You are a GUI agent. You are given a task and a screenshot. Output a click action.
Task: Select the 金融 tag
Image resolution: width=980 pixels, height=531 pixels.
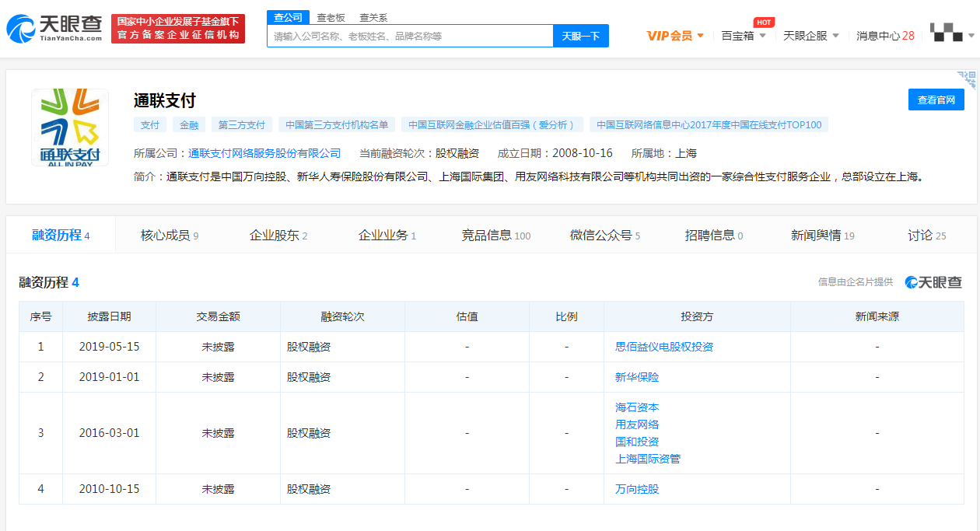[x=189, y=124]
